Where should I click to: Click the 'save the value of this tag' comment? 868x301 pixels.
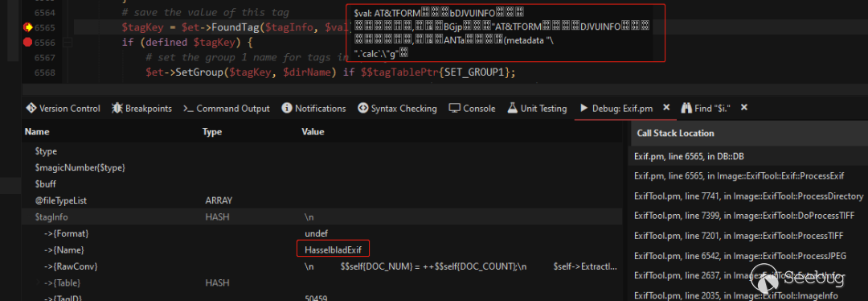tap(206, 12)
